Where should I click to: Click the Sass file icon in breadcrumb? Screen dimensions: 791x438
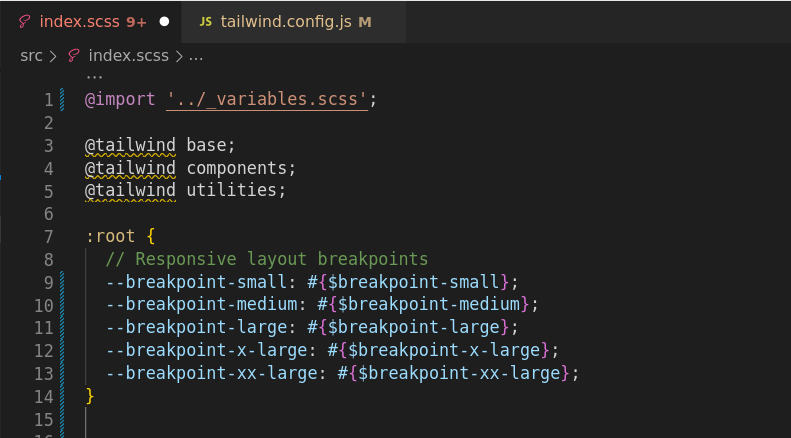[x=74, y=56]
